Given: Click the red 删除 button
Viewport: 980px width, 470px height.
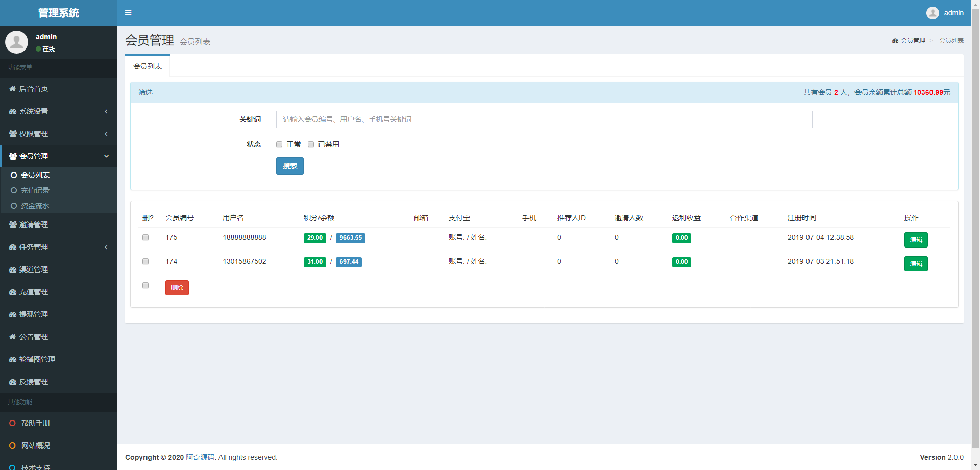Looking at the screenshot, I should pyautogui.click(x=177, y=288).
